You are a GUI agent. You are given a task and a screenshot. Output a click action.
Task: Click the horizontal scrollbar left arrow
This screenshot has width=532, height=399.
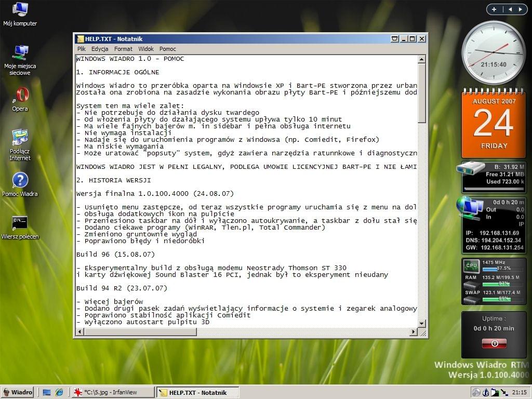[x=79, y=332]
